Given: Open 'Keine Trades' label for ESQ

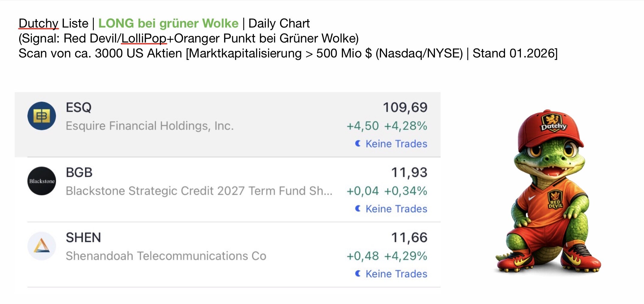Looking at the screenshot, I should tap(396, 144).
